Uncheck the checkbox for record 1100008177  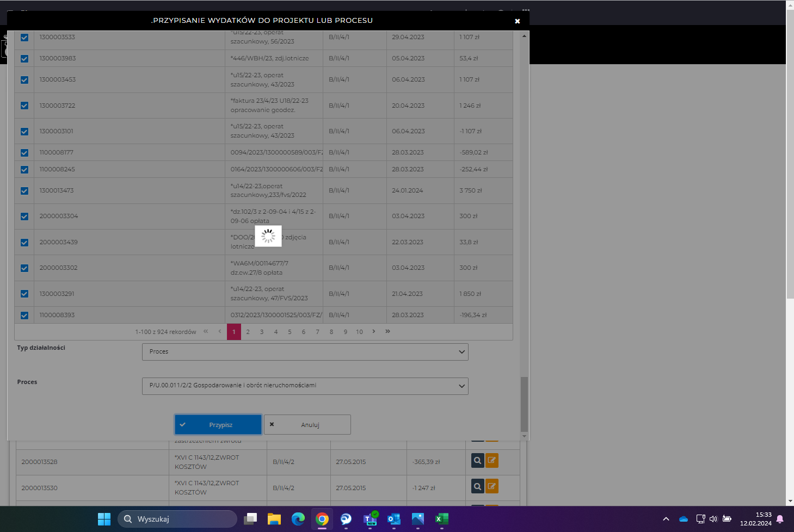tap(24, 153)
